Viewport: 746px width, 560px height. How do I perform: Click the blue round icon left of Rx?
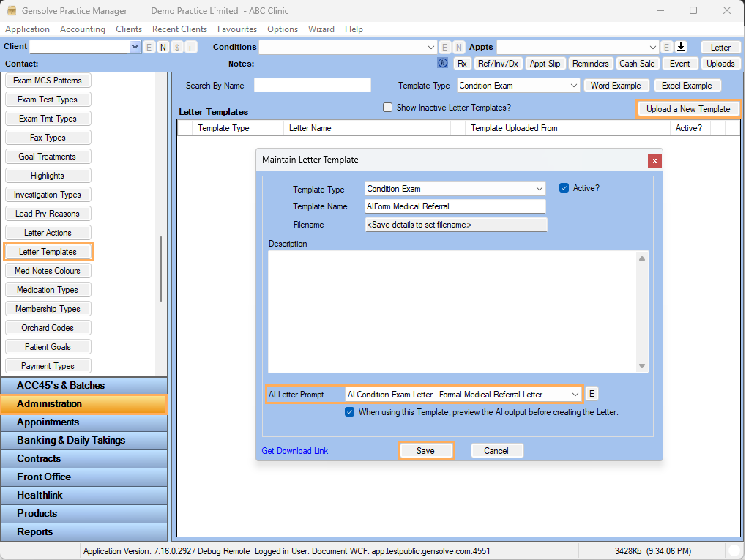(x=442, y=64)
